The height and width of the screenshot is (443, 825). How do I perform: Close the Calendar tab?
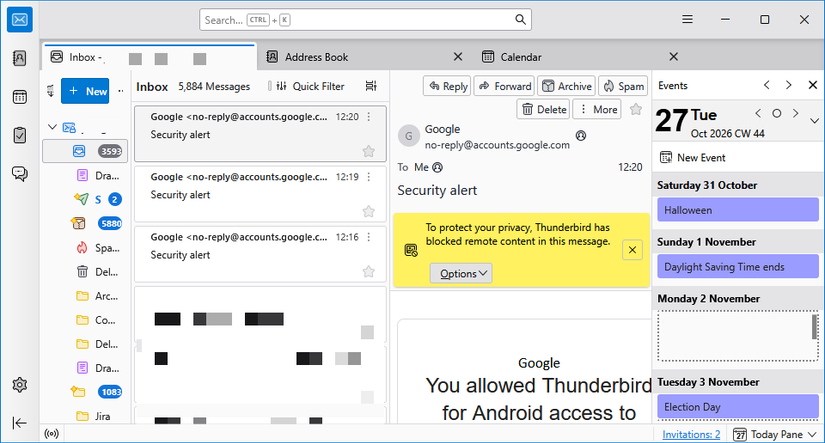pos(673,57)
